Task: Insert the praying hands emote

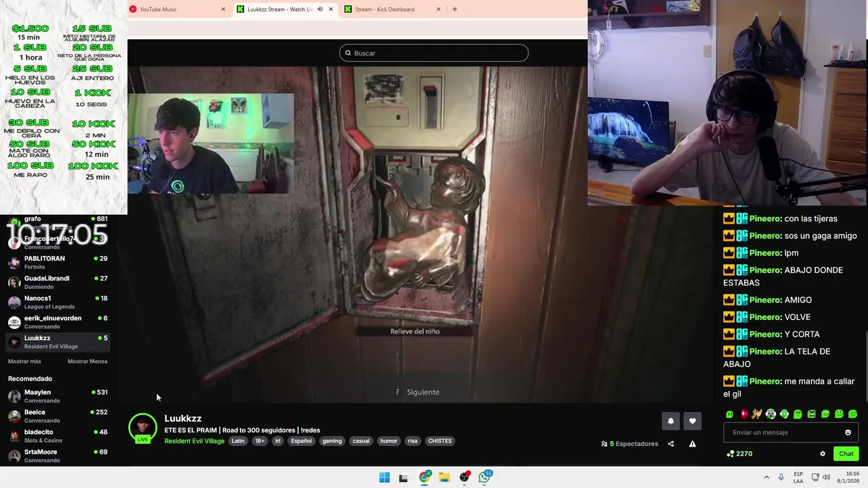Action: [x=757, y=414]
